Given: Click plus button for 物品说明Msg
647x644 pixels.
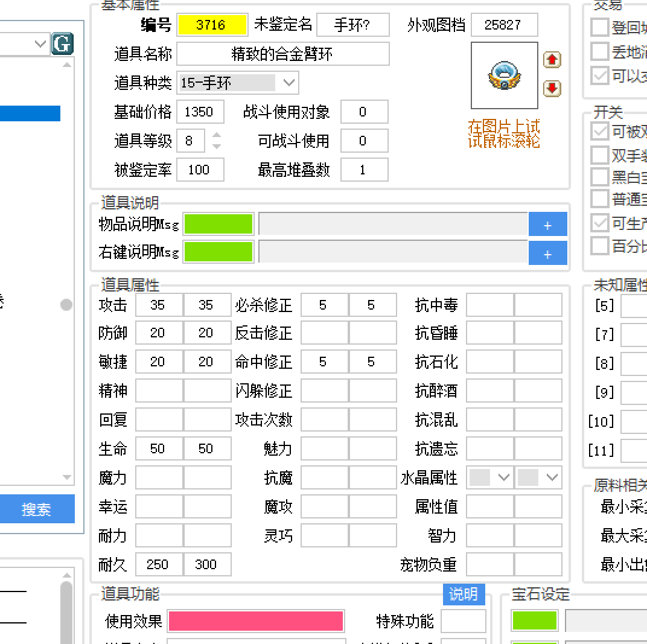Looking at the screenshot, I should (x=547, y=224).
